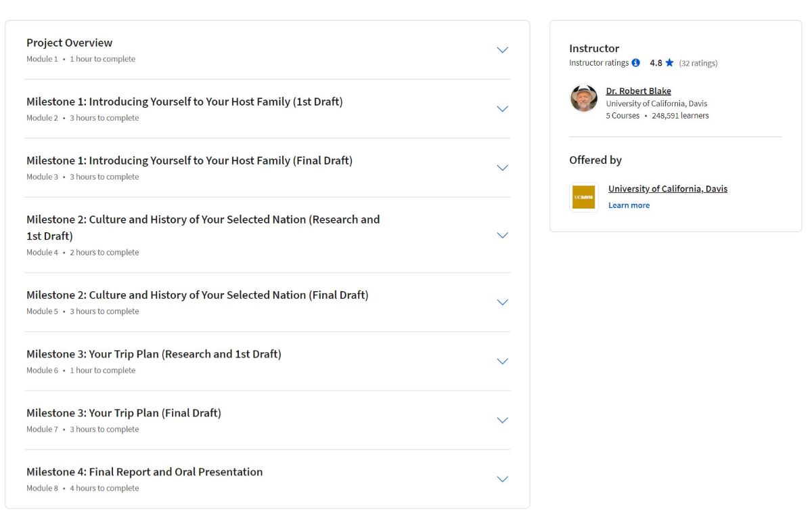Select the 5 Courses instructor stat
812x516 pixels.
(623, 115)
